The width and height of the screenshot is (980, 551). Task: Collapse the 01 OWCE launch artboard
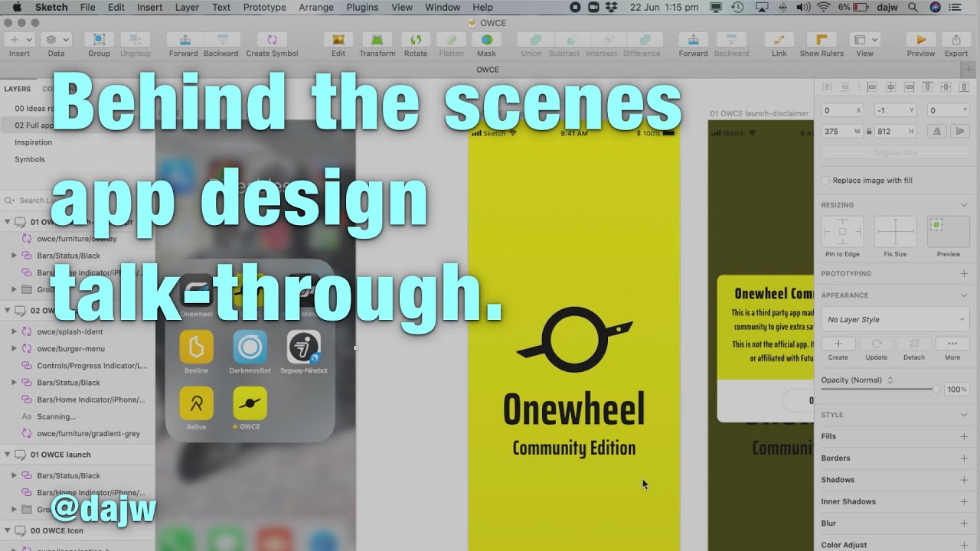8,455
